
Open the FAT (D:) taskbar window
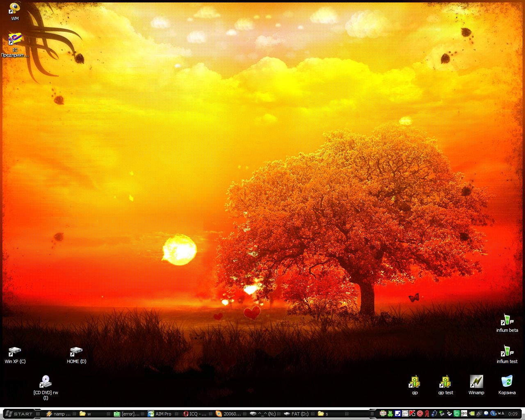pos(296,414)
